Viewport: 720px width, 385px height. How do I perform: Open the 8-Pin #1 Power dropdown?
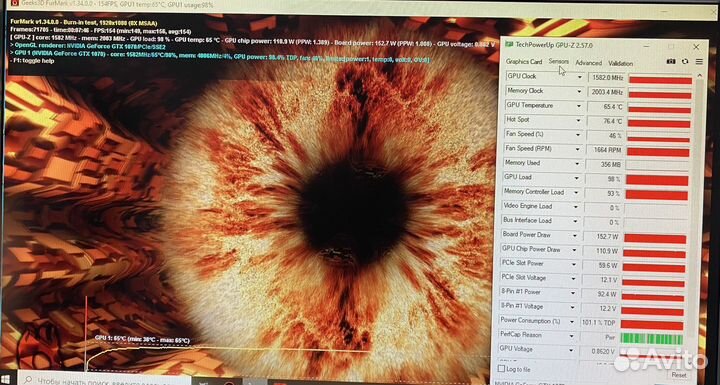point(573,293)
